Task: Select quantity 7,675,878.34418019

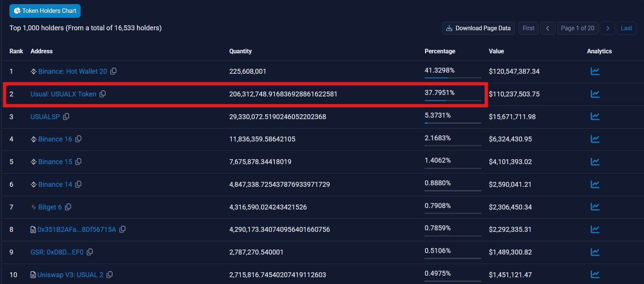Action: tap(260, 162)
